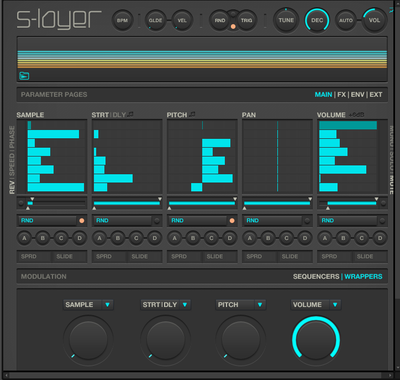400x380 pixels.
Task: Switch to MAIN parameter page
Action: tap(323, 95)
